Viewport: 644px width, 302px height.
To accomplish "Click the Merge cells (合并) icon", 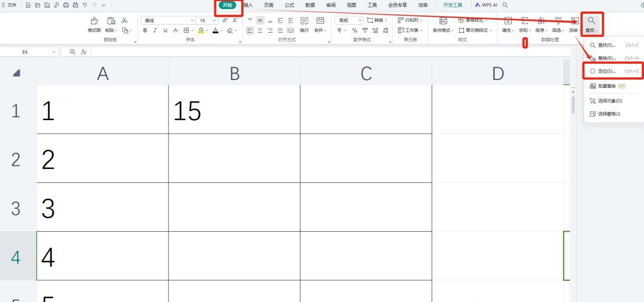I will pyautogui.click(x=320, y=21).
